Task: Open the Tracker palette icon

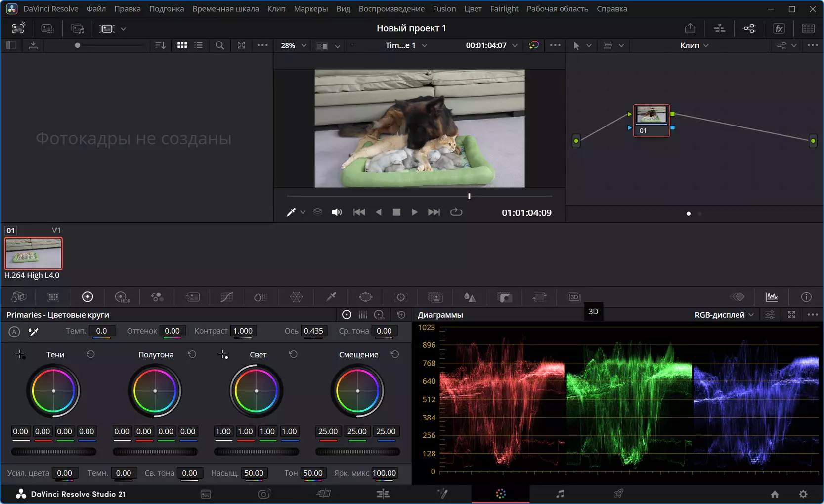Action: 401,297
